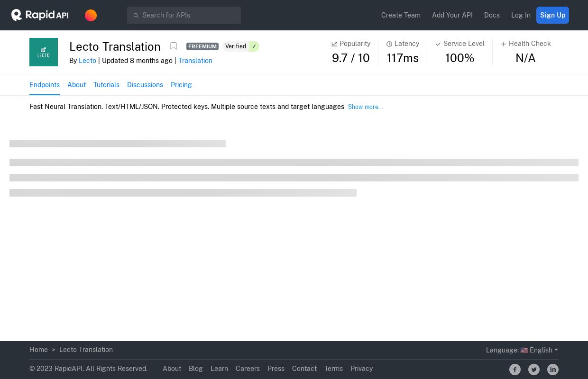Open the footer Contact link

point(304,369)
